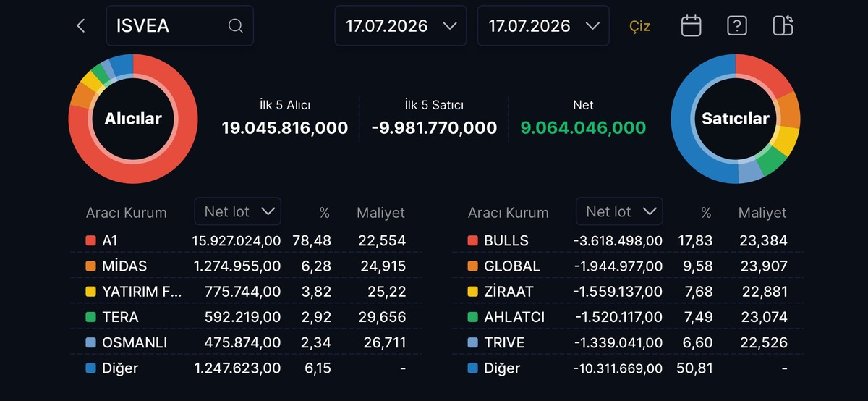Open buyers' Net lot dropdown
The width and height of the screenshot is (868, 401).
coord(238,211)
